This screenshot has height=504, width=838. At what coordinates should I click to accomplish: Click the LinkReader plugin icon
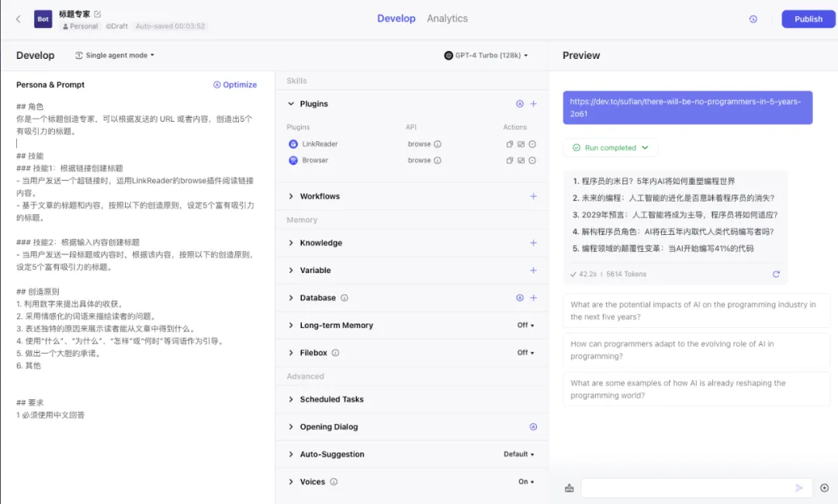(293, 144)
